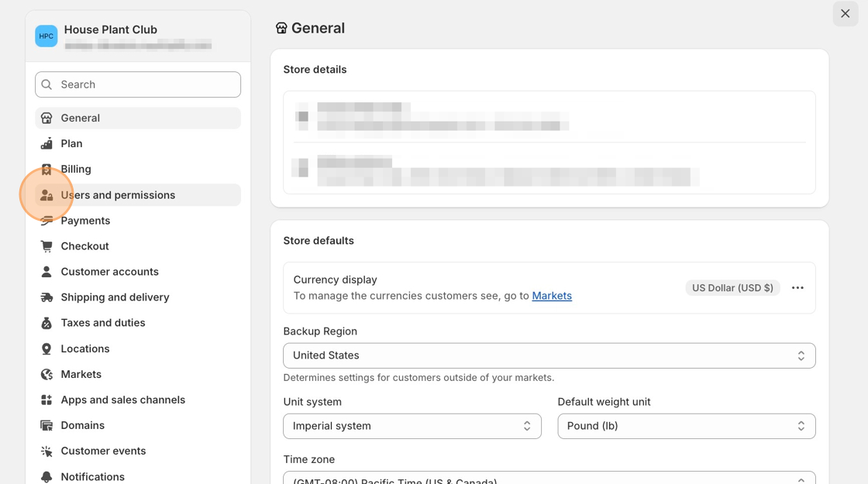The width and height of the screenshot is (868, 484).
Task: Click the Domains icon in sidebar
Action: [46, 426]
